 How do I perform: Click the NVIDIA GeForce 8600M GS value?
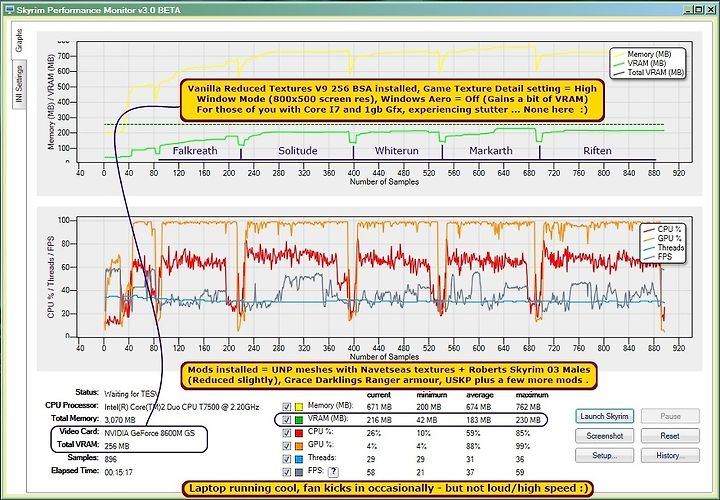tap(148, 433)
